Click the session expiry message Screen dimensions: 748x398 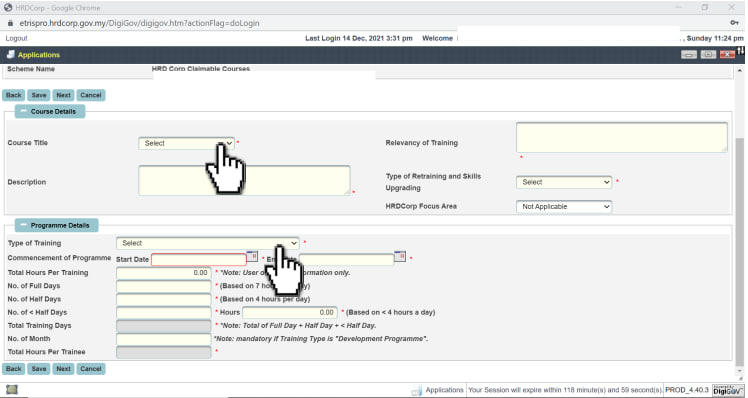(565, 390)
